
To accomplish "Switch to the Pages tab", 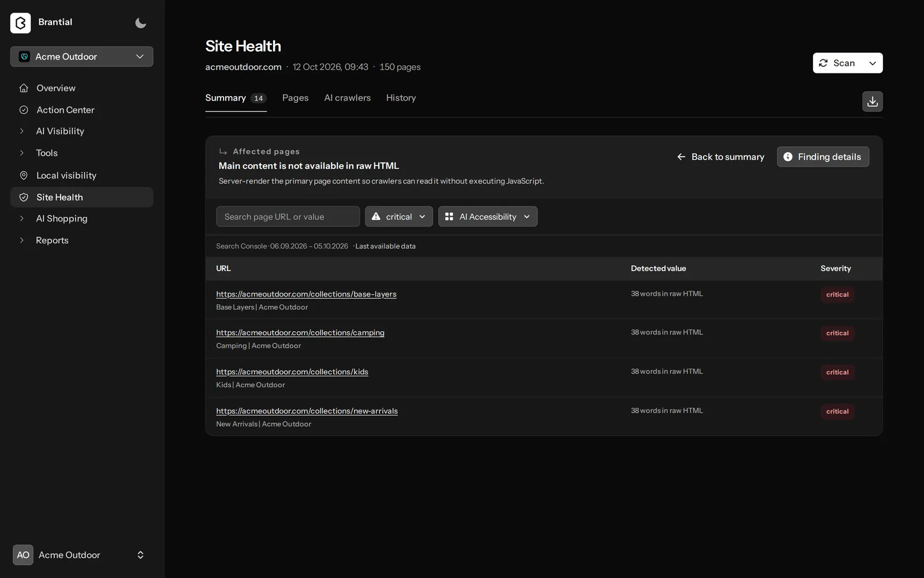I will [295, 98].
